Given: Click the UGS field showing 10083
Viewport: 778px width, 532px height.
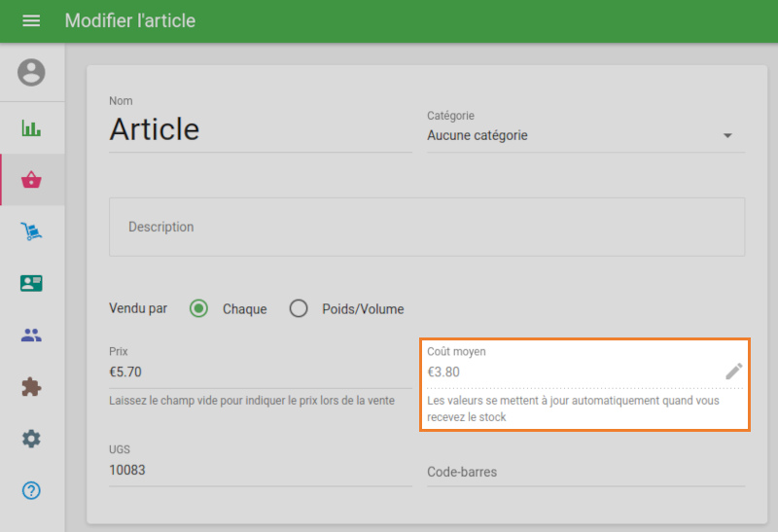Looking at the screenshot, I should [260, 471].
